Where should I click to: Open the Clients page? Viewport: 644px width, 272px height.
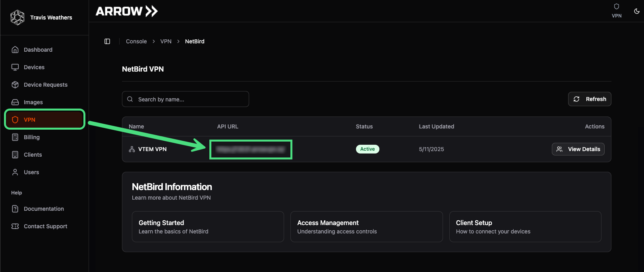click(x=44, y=155)
